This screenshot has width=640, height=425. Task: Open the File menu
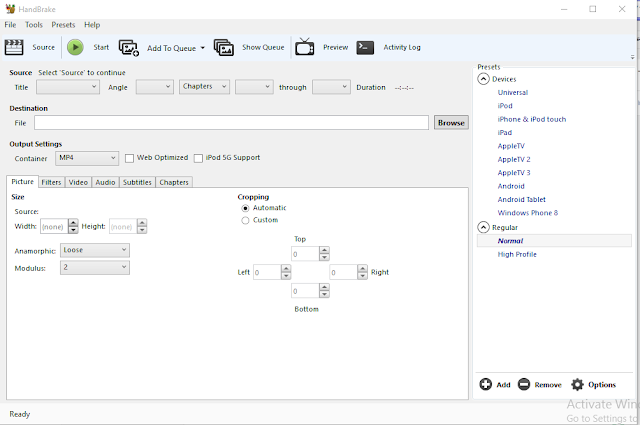tap(10, 25)
